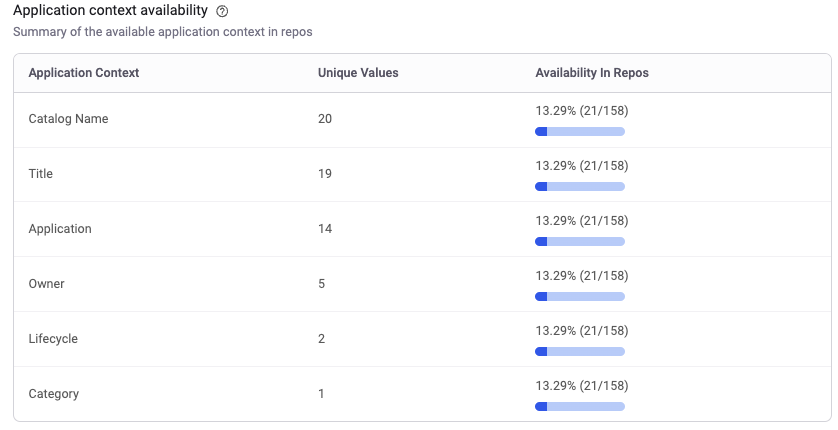This screenshot has height=430, width=838.
Task: Click the Application row availability progress bar
Action: tap(580, 241)
